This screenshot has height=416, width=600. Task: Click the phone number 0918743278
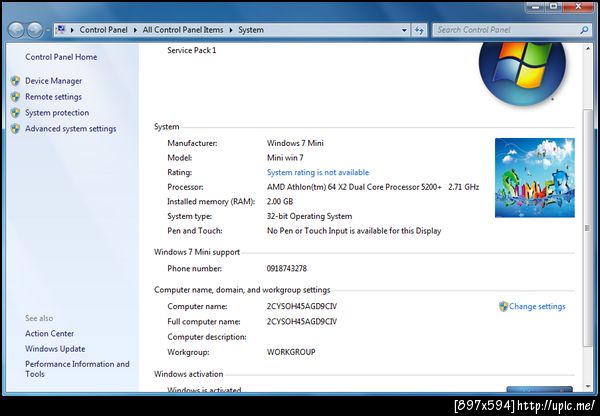pyautogui.click(x=287, y=268)
